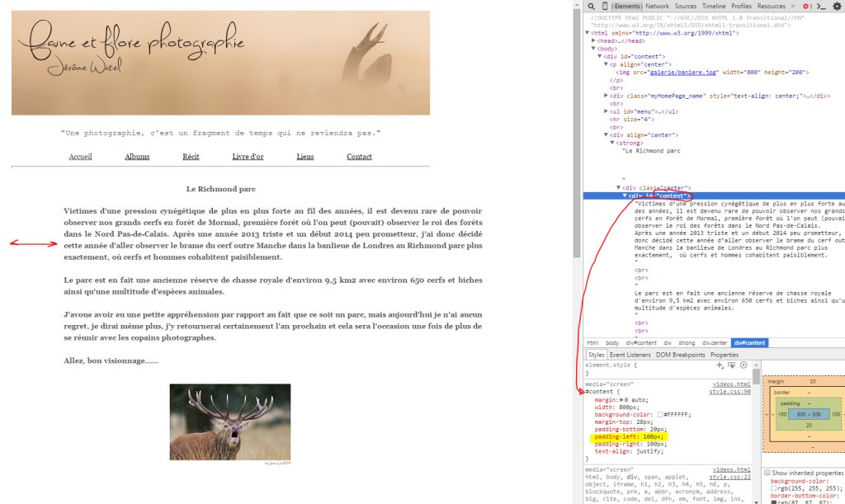Viewport: 845px width, 504px height.
Task: Click the text-align: justify declaration
Action: [629, 451]
